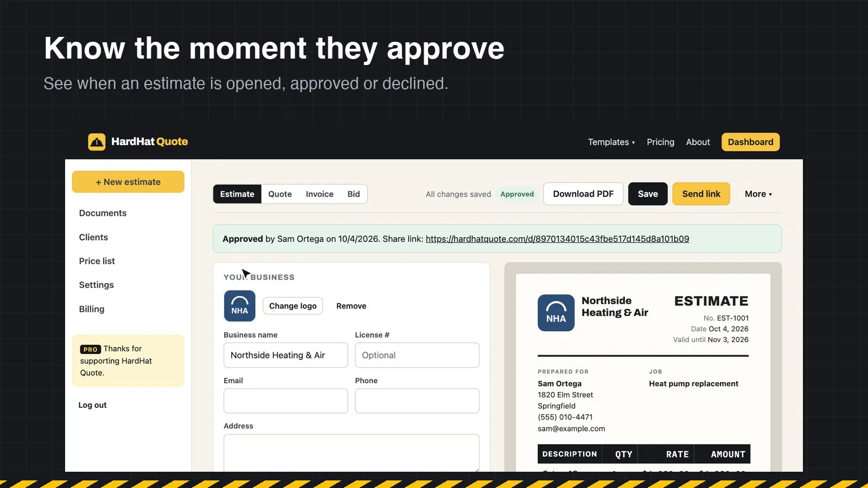Click "Sam Ortega" in the estimate preview

click(560, 383)
